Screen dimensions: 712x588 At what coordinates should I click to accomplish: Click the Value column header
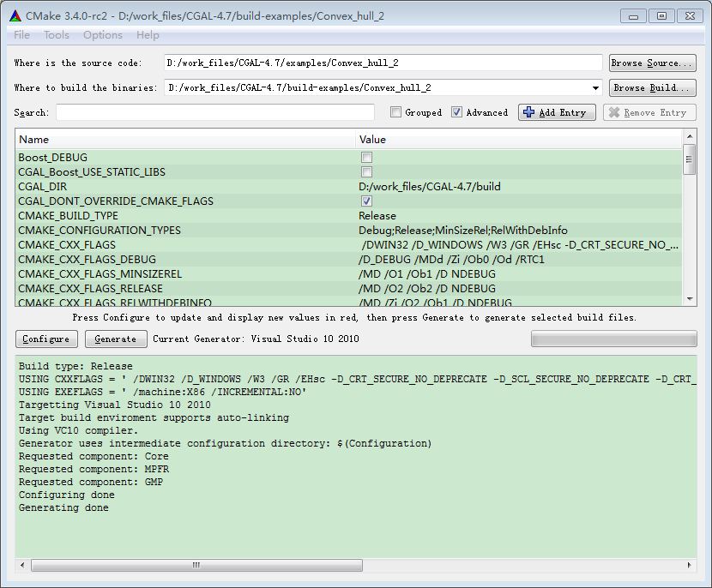point(519,140)
